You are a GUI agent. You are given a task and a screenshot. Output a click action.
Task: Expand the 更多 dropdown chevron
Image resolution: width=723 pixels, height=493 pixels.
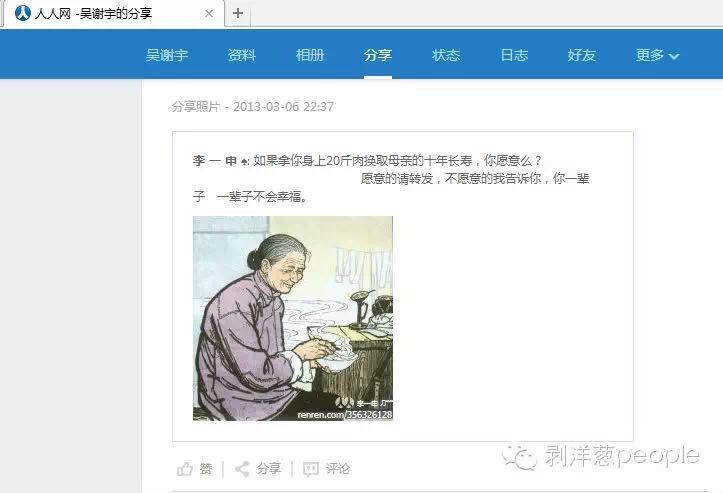click(x=674, y=56)
